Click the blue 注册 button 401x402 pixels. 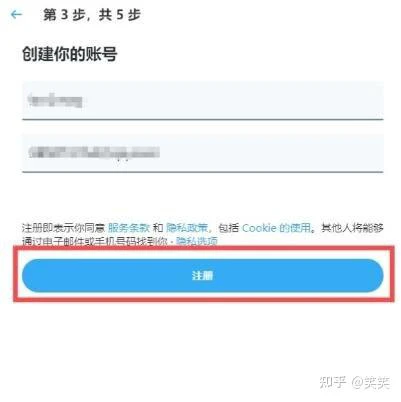pyautogui.click(x=203, y=275)
